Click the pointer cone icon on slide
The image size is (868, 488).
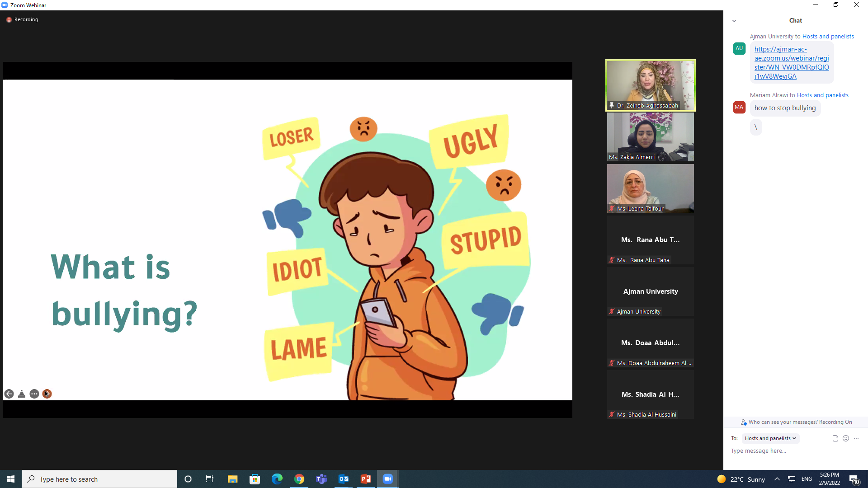coord(22,394)
